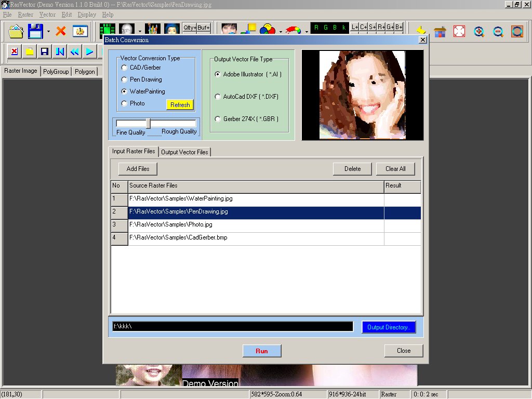
Task: Click the S+ adjustment button
Action: click(373, 27)
